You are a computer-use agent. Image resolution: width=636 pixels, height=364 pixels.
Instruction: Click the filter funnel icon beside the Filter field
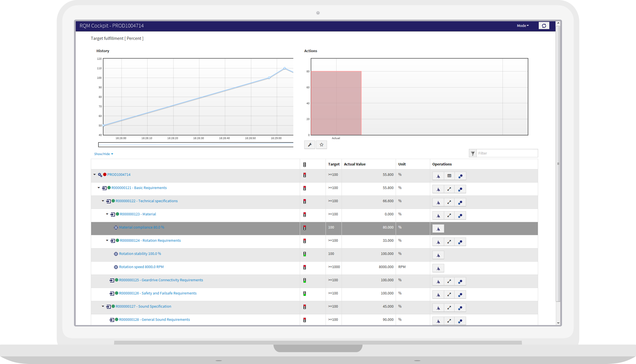pyautogui.click(x=473, y=153)
